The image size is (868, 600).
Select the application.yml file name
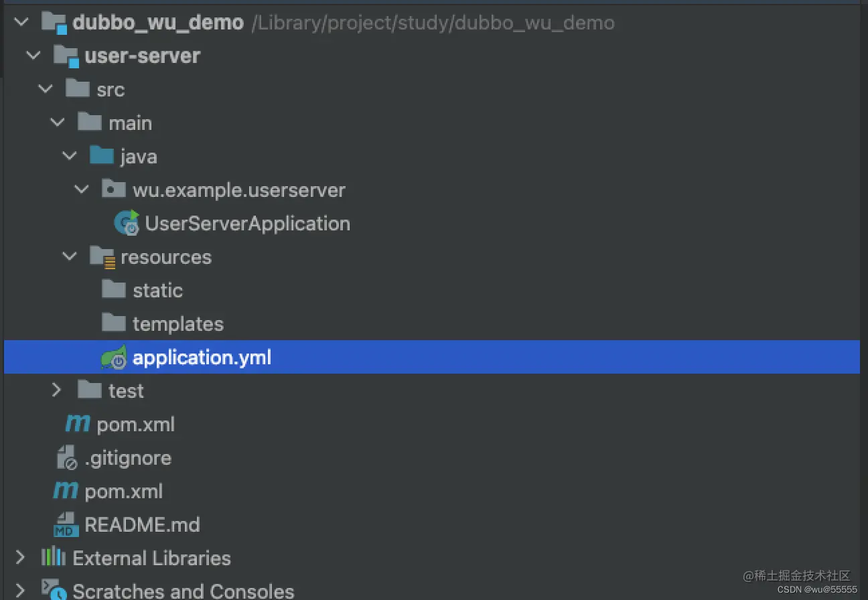coord(202,358)
